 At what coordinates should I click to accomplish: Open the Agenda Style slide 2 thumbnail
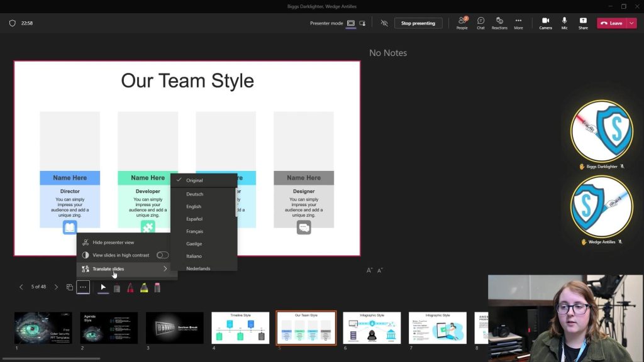(x=109, y=328)
